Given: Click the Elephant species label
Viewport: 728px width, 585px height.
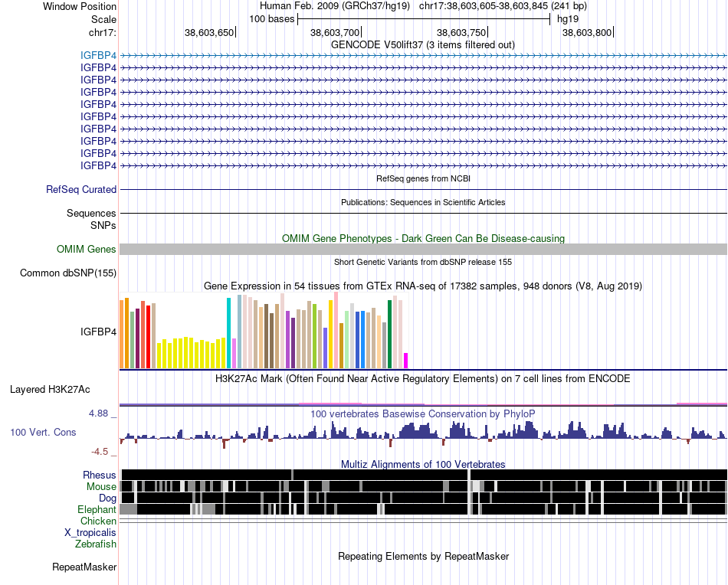Looking at the screenshot, I should [x=97, y=509].
